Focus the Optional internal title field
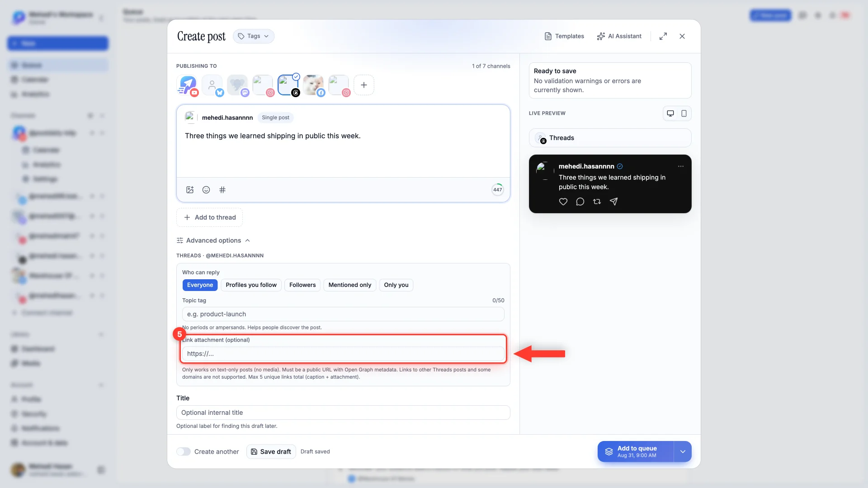 [343, 413]
